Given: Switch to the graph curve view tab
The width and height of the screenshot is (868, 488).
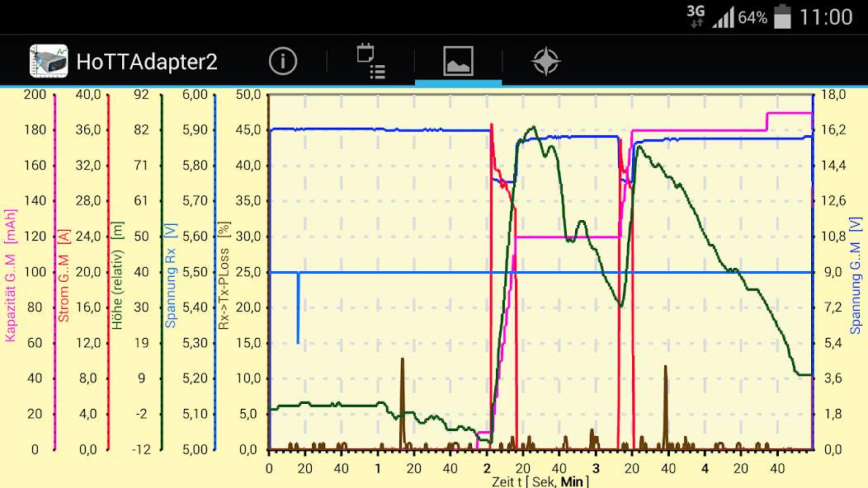Looking at the screenshot, I should [x=458, y=61].
